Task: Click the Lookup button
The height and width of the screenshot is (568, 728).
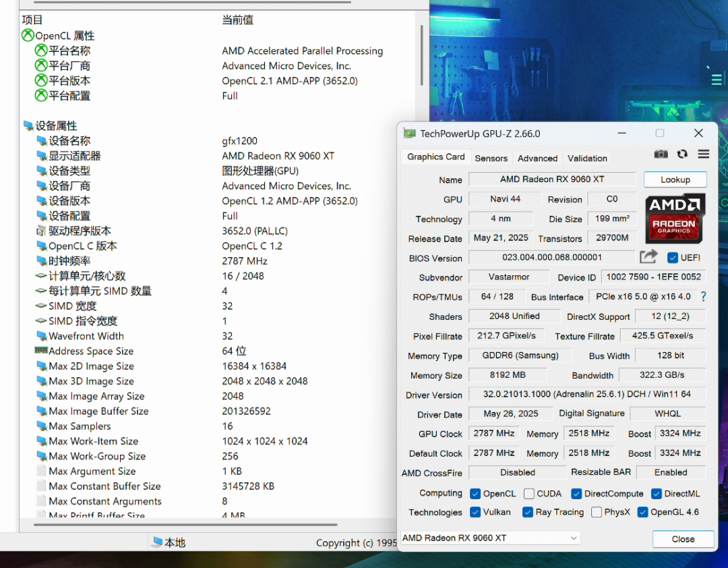Action: (x=675, y=179)
